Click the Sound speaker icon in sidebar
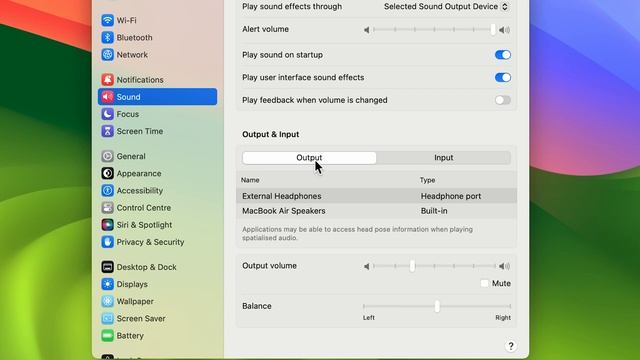Viewport: 640px width, 360px height. click(x=107, y=97)
